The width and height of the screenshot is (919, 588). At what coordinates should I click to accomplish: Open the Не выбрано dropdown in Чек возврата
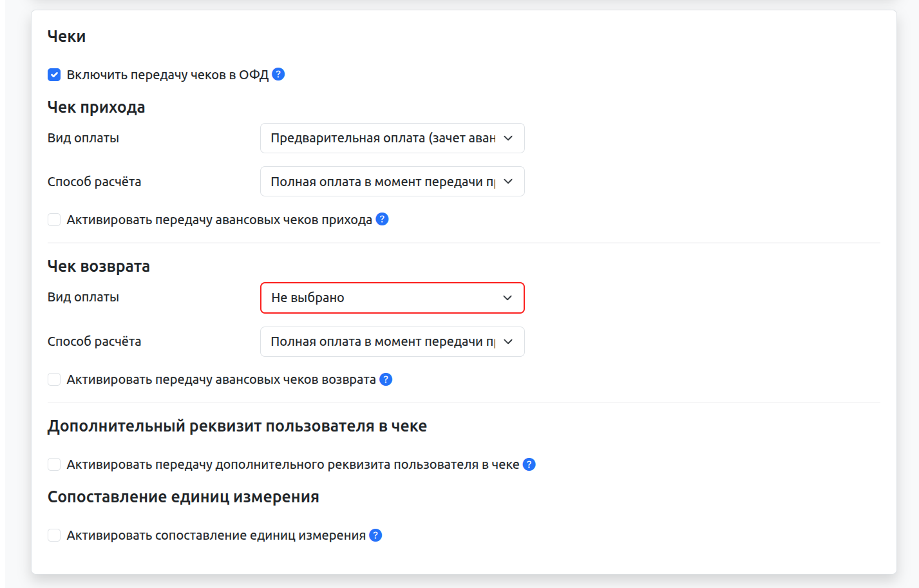pyautogui.click(x=392, y=298)
